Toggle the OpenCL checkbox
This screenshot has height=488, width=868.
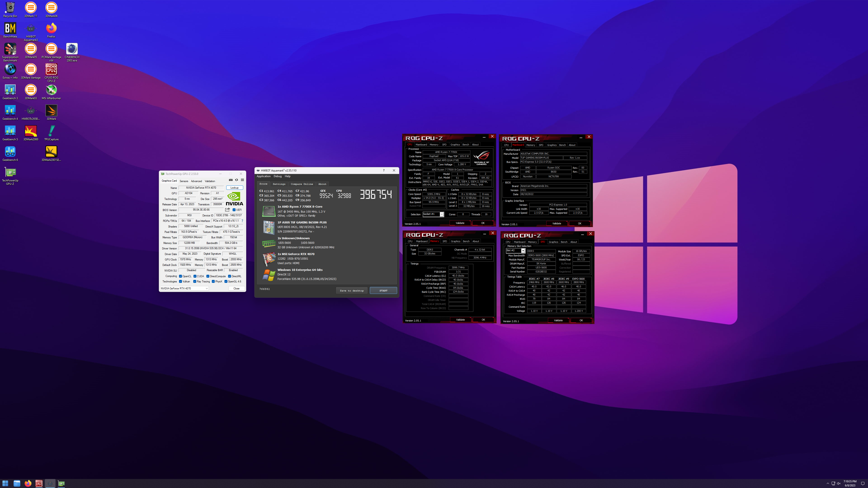click(x=181, y=276)
